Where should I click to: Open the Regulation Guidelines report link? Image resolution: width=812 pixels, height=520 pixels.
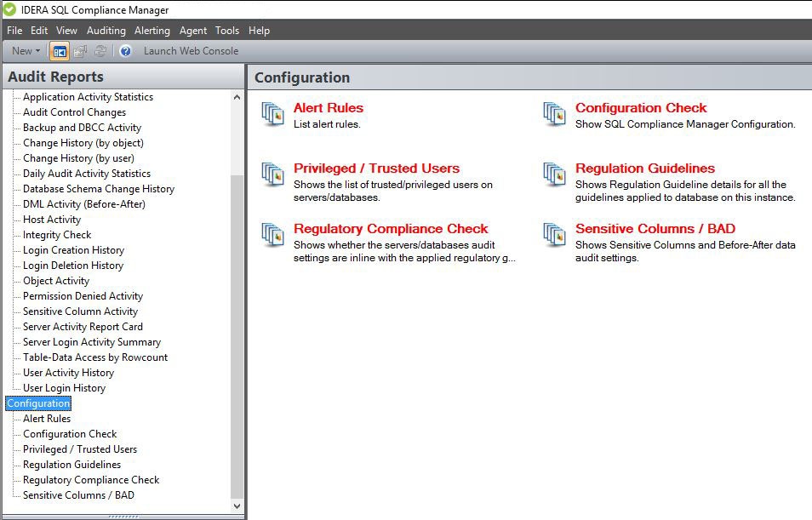tap(644, 169)
